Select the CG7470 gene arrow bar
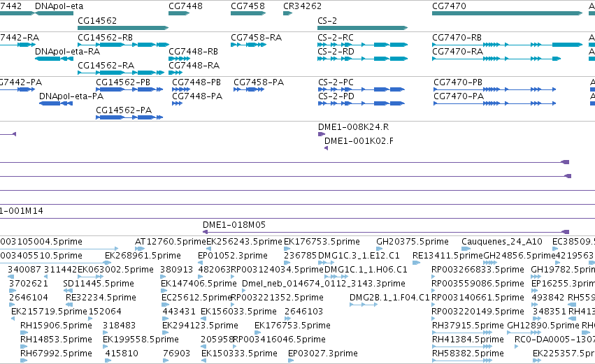This screenshot has height=364, width=595. 507,13
